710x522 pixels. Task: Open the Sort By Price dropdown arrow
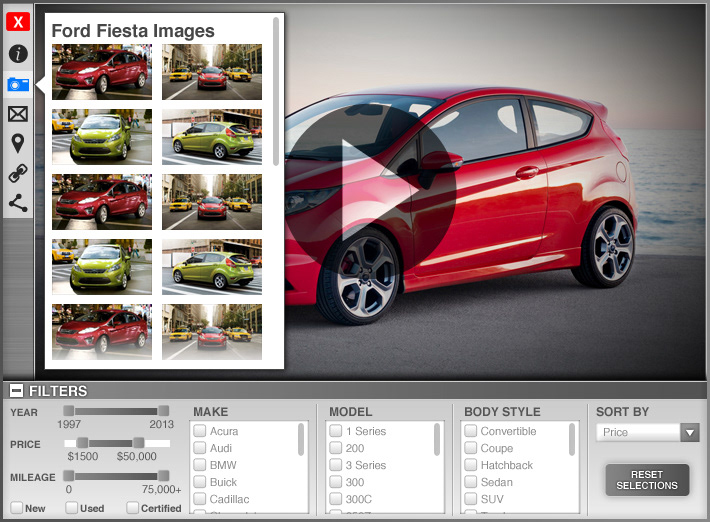click(690, 432)
